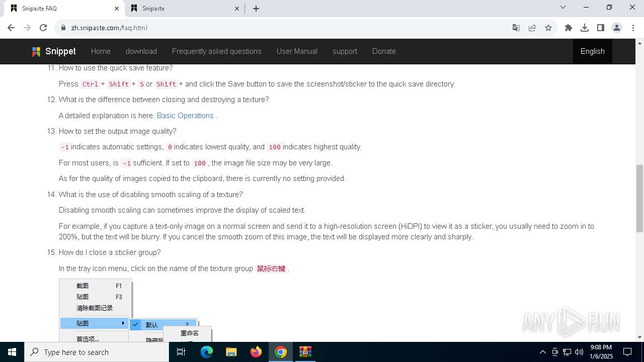
Task: Close the Snipaste FAQ tab
Action: click(117, 9)
